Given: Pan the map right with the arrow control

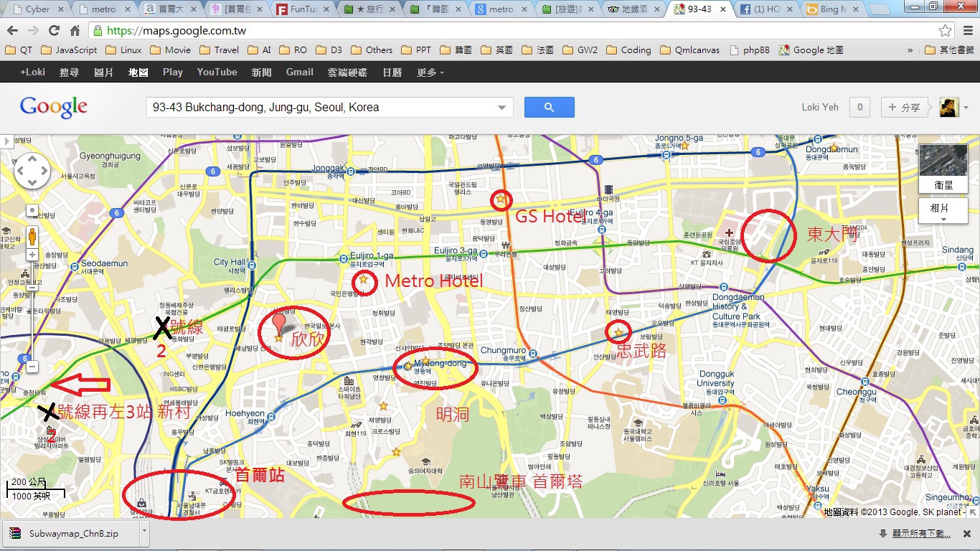Looking at the screenshot, I should tap(44, 171).
